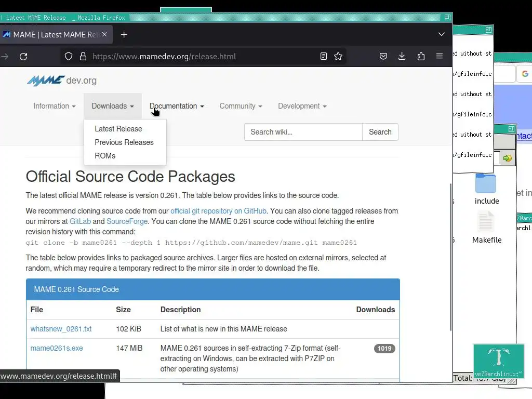
Task: Close the MAME Latest Release tab
Action: (x=104, y=34)
